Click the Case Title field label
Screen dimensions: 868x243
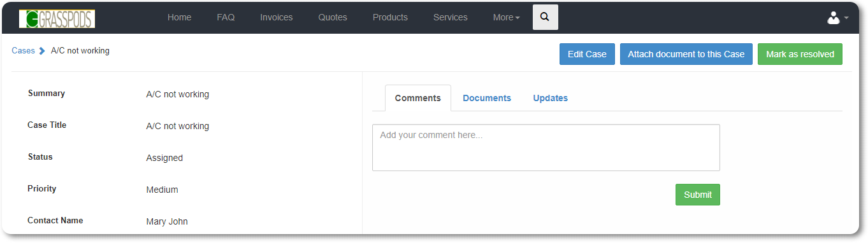[47, 125]
